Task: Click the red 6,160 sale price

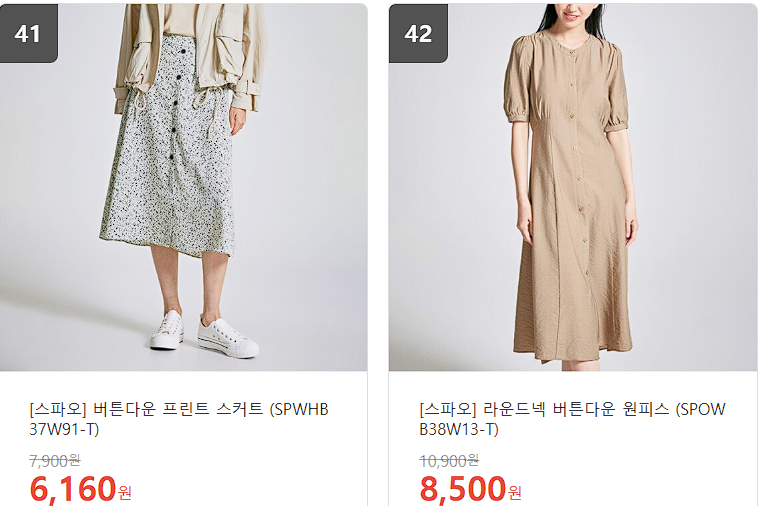Action: click(73, 488)
